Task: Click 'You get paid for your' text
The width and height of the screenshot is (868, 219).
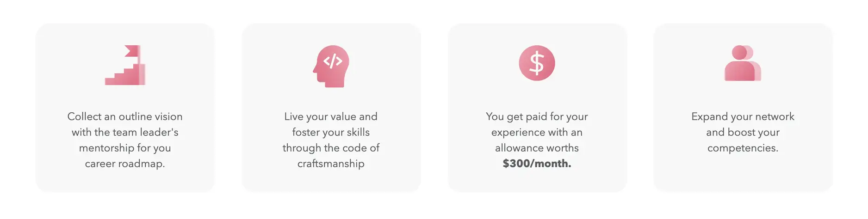Action: tap(537, 116)
